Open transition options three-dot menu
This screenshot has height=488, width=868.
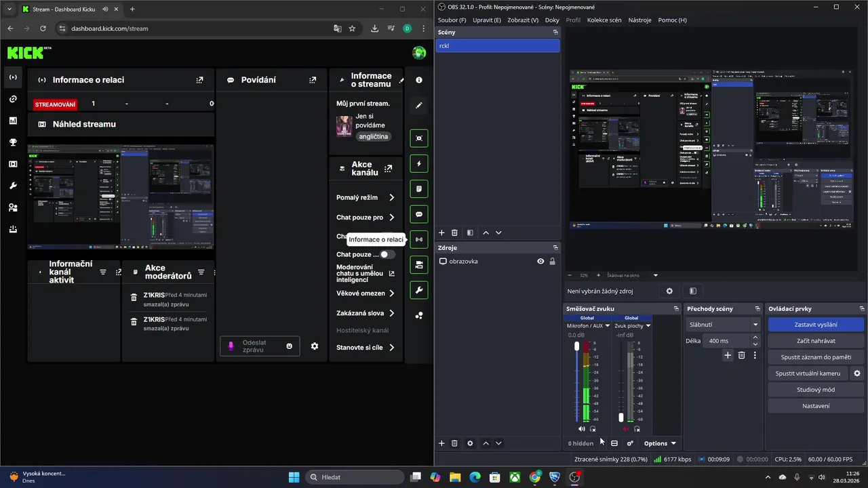click(755, 355)
